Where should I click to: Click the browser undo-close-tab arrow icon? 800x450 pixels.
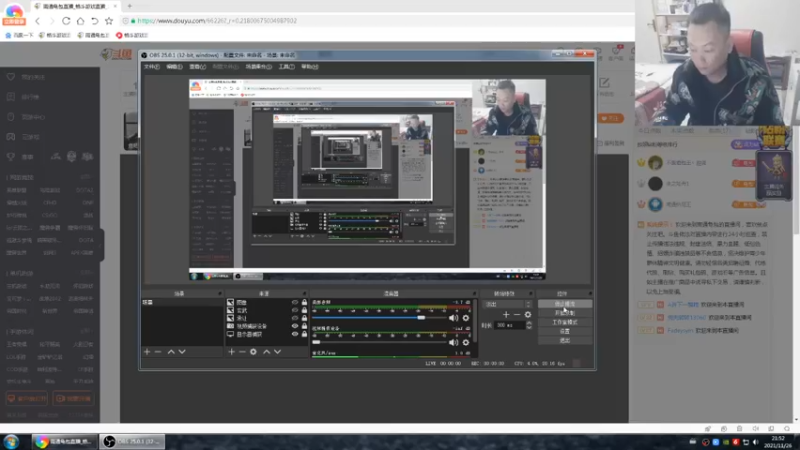point(94,21)
